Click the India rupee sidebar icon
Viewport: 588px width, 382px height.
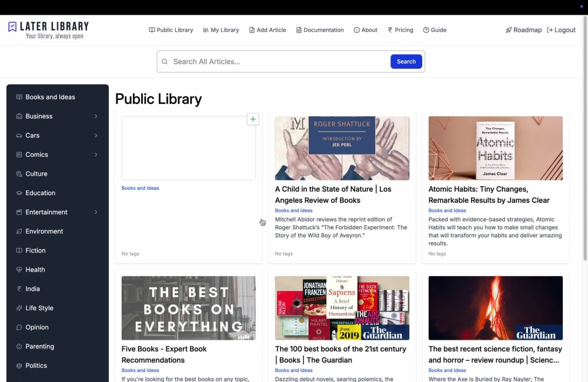(19, 289)
